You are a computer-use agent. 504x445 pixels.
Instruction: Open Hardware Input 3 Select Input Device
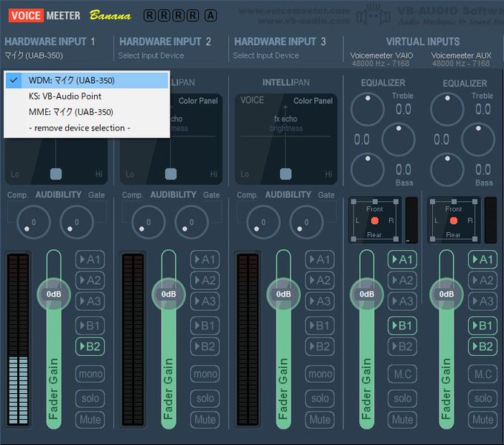pyautogui.click(x=265, y=56)
